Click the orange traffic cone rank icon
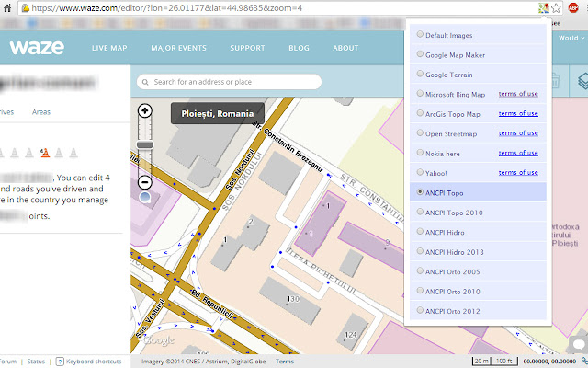Screen dimensions: 588x368 (44, 152)
